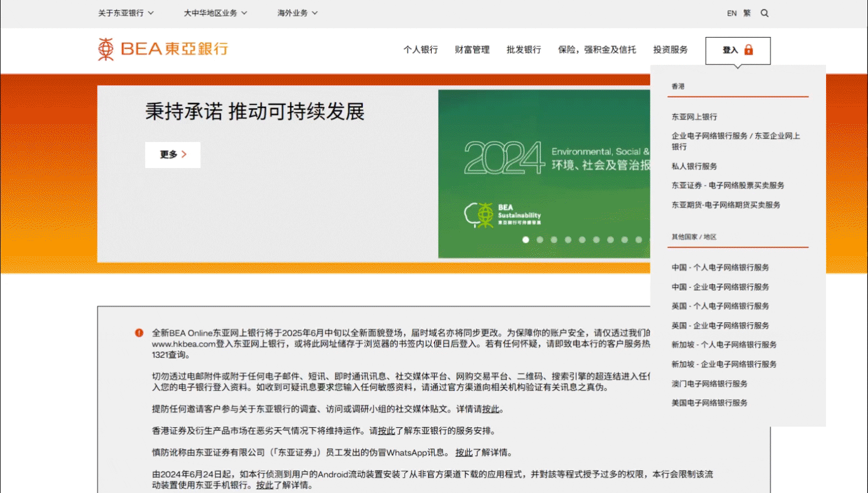Viewport: 868px width, 493px height.
Task: Open the 投资服务 menu
Action: [x=670, y=50]
